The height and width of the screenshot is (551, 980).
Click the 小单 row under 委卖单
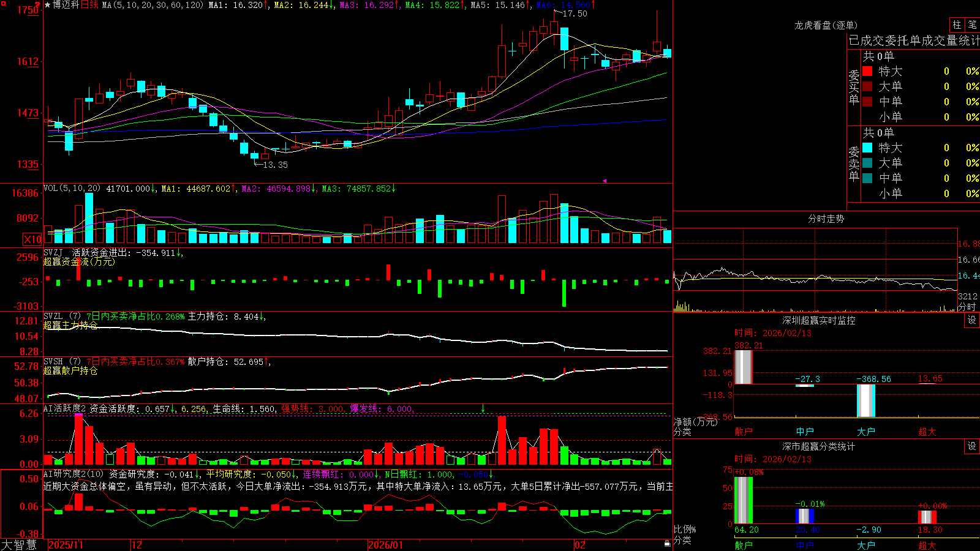coord(921,193)
